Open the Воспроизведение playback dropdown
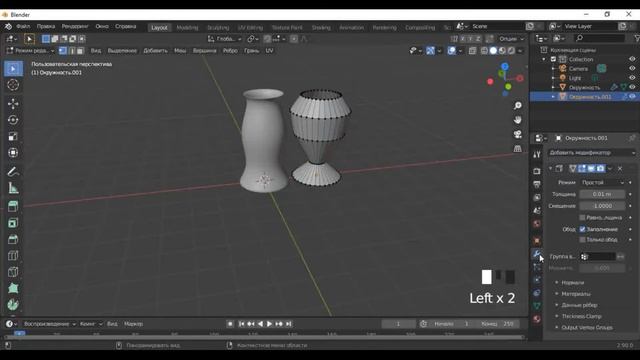The image size is (640, 360). tap(50, 324)
